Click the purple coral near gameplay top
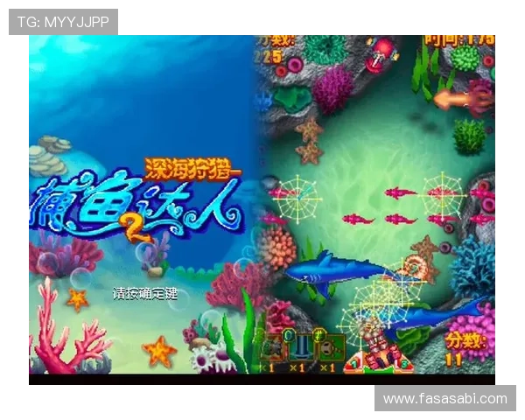The image size is (525, 420). click(x=333, y=89)
